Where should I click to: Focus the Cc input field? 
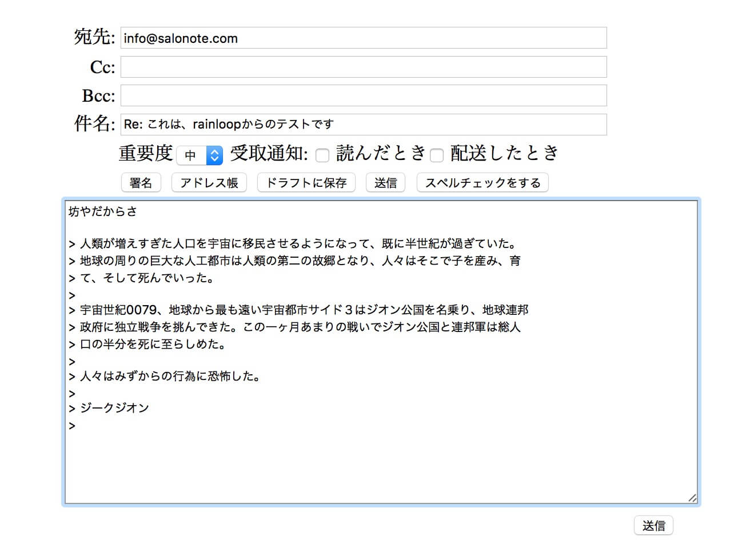pyautogui.click(x=364, y=67)
